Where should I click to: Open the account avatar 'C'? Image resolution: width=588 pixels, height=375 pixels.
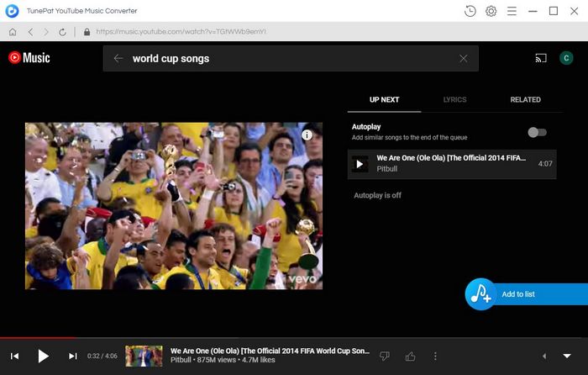(x=566, y=58)
